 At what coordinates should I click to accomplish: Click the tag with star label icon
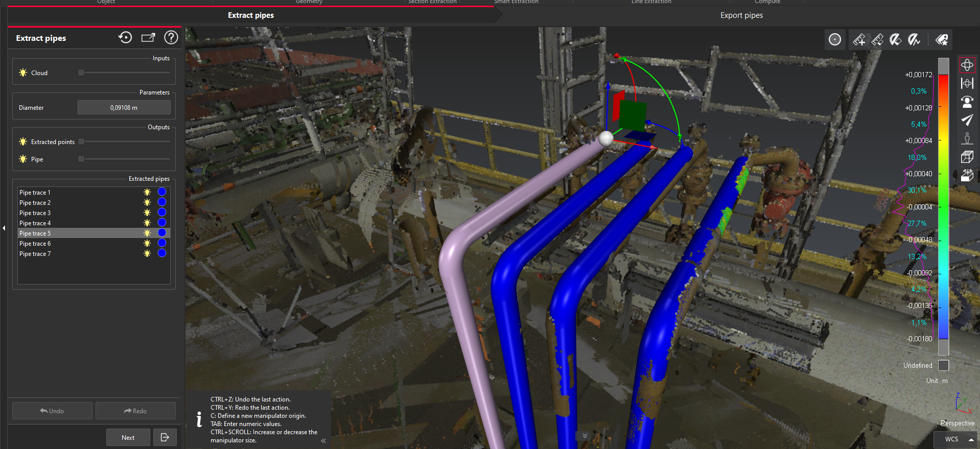click(x=942, y=40)
